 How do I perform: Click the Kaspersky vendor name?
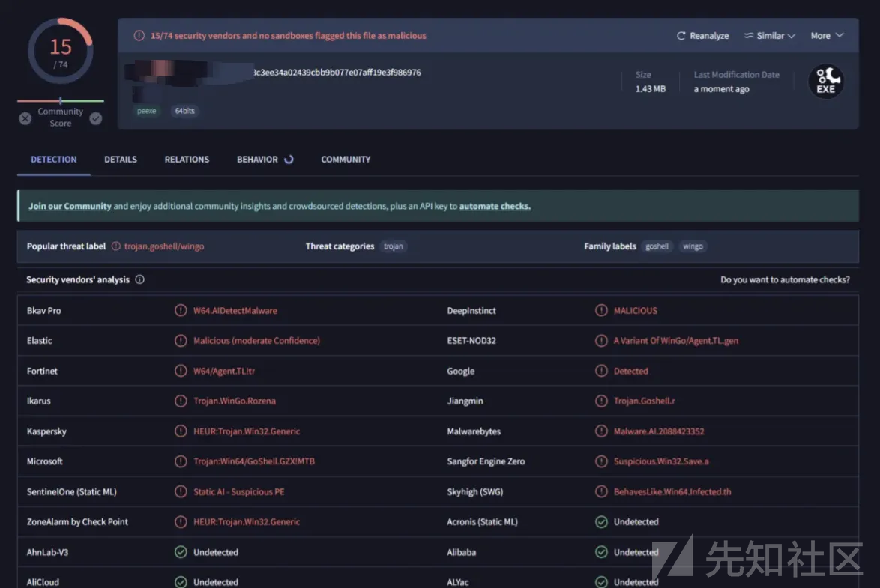pos(46,431)
